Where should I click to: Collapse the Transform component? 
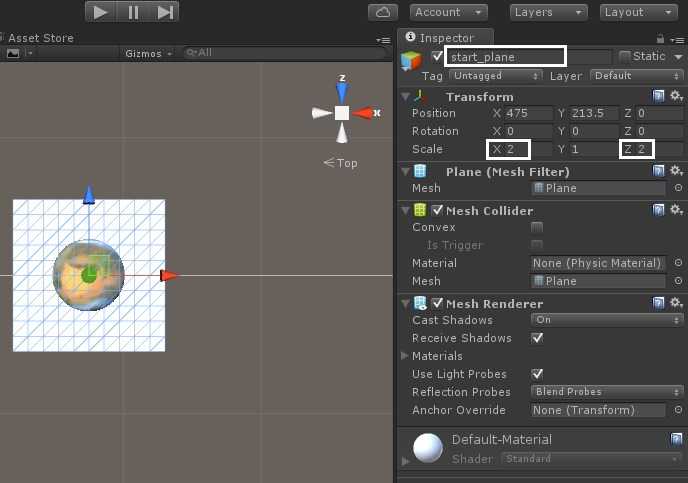(x=405, y=96)
